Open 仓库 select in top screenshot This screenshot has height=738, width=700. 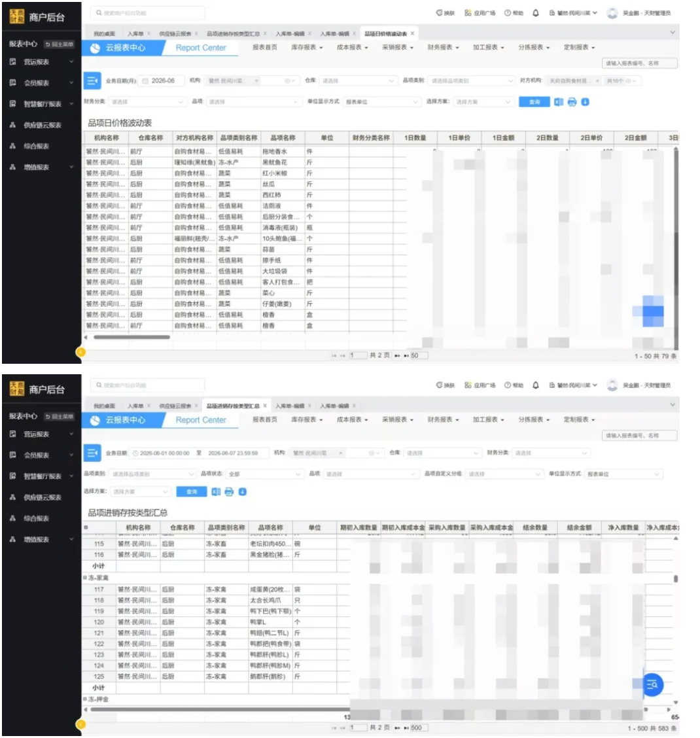coord(357,80)
